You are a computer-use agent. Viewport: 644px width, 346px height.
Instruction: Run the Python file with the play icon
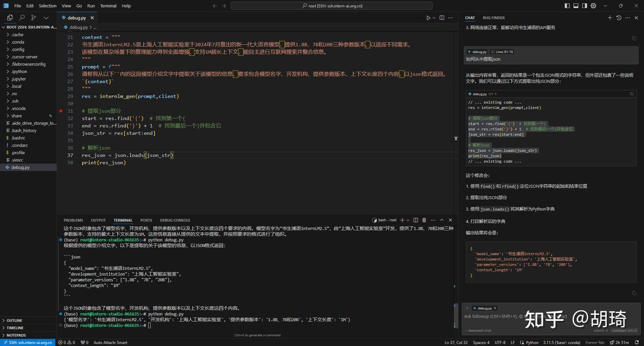tap(428, 18)
